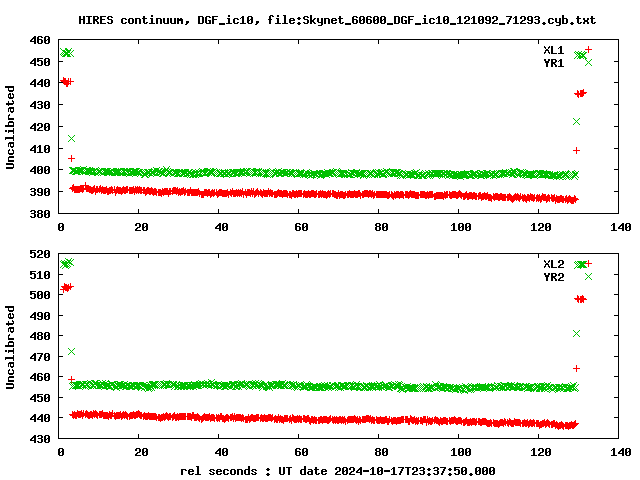Viewport: 640px width, 480px height.
Task: Select the XL2 legend label
Action: pos(553,264)
